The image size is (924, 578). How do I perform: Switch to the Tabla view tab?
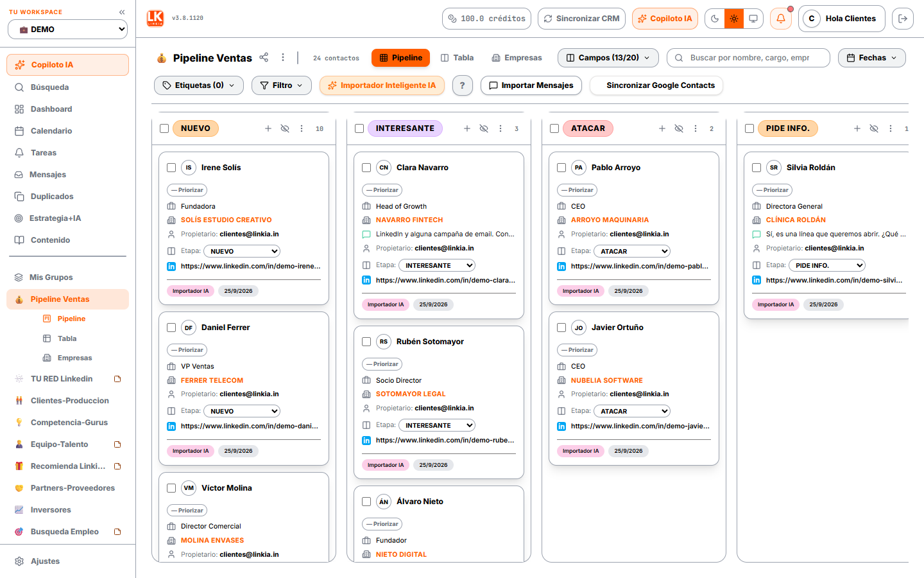pyautogui.click(x=457, y=58)
